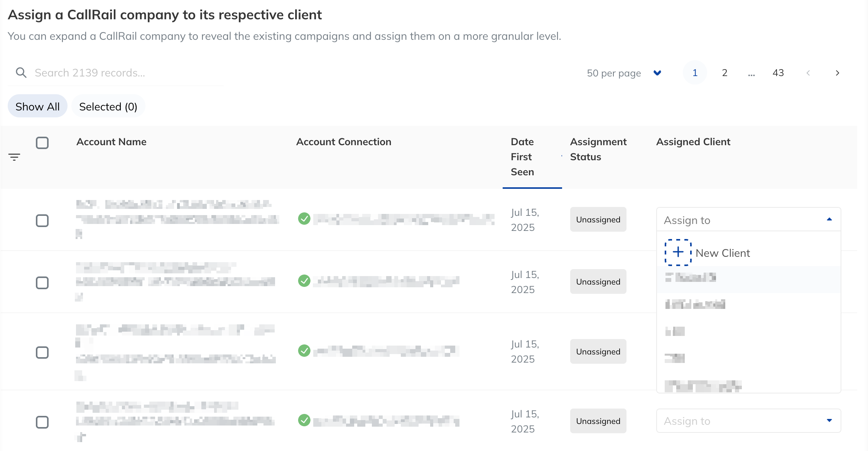Choose the fourth blurred client option
The image size is (868, 451).
748,358
